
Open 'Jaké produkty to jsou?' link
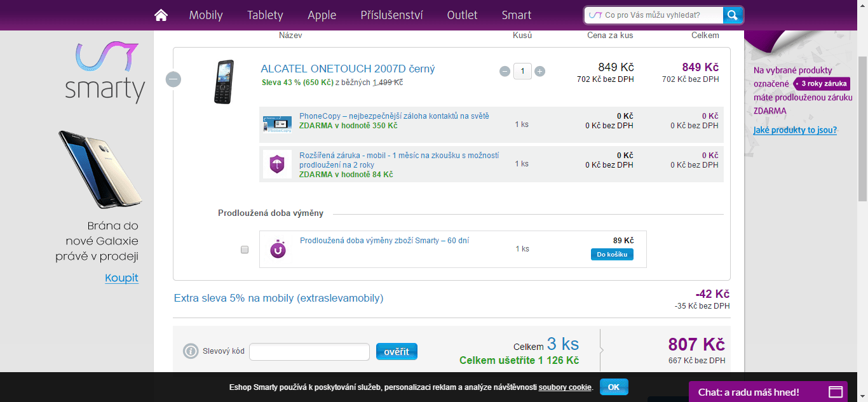pos(795,130)
